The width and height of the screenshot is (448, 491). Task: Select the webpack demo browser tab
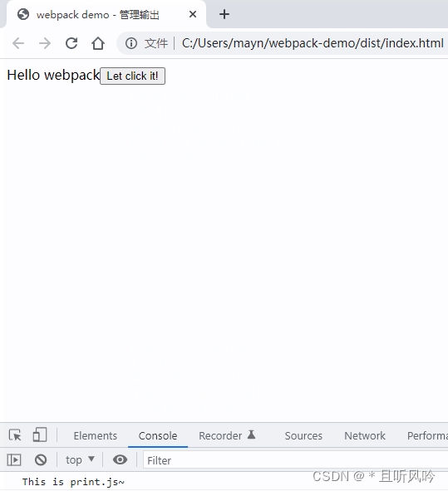pos(106,14)
